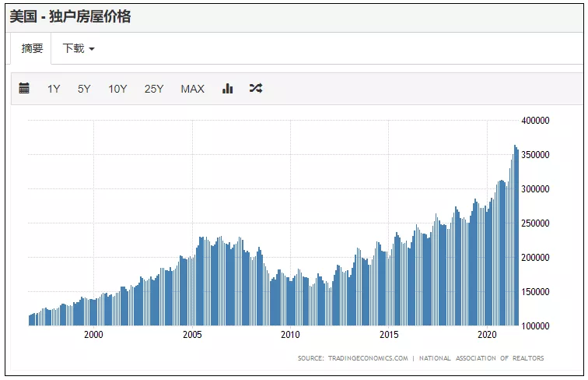Click the 美国 - 独户房屋价格 title
Image resolution: width=588 pixels, height=380 pixels.
[x=70, y=16]
